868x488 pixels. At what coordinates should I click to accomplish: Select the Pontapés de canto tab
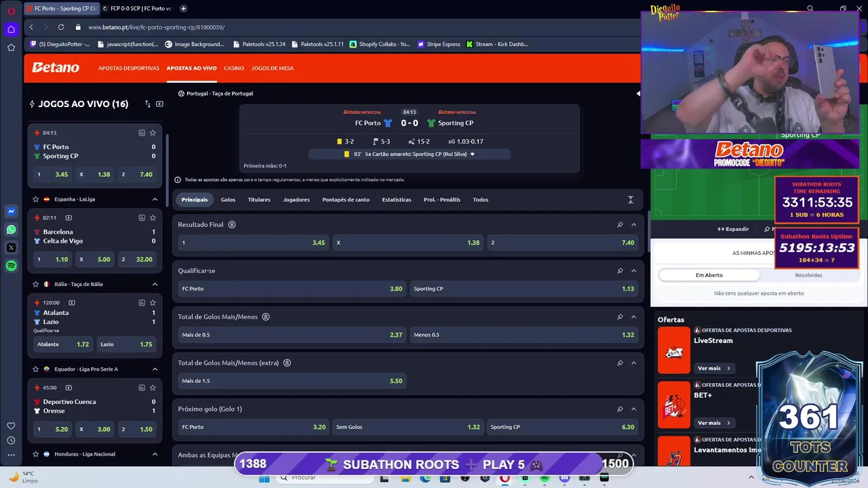[346, 199]
